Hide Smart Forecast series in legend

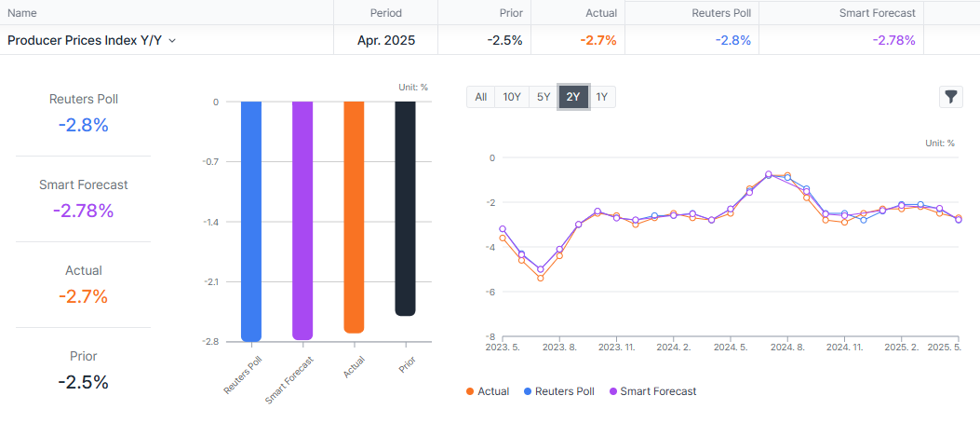coord(652,391)
